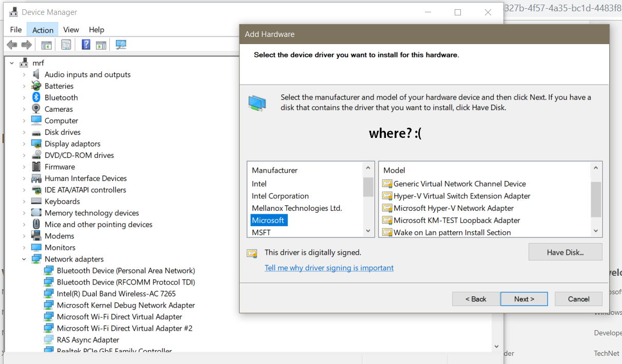Screen dimensions: 622x364
Task: Expand the Audio inputs and outputs node
Action: point(24,74)
